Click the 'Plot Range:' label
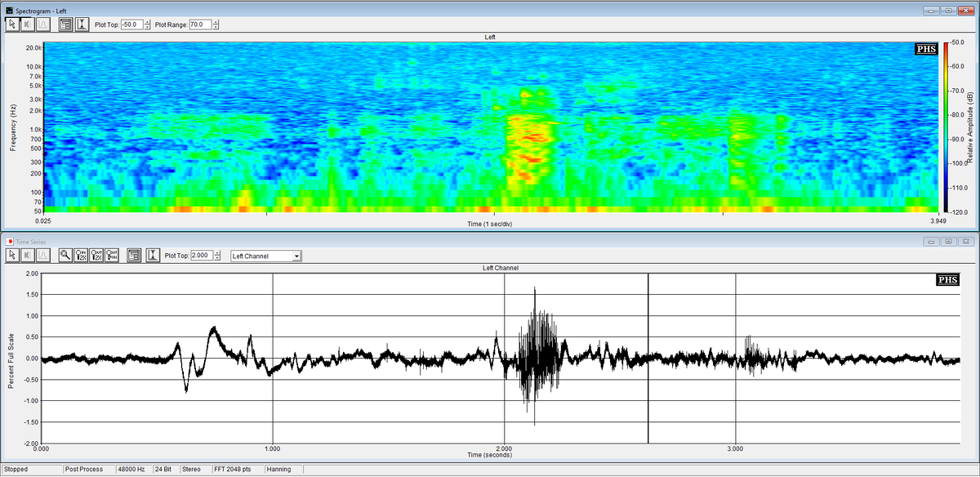The width and height of the screenshot is (980, 477). coord(171,25)
